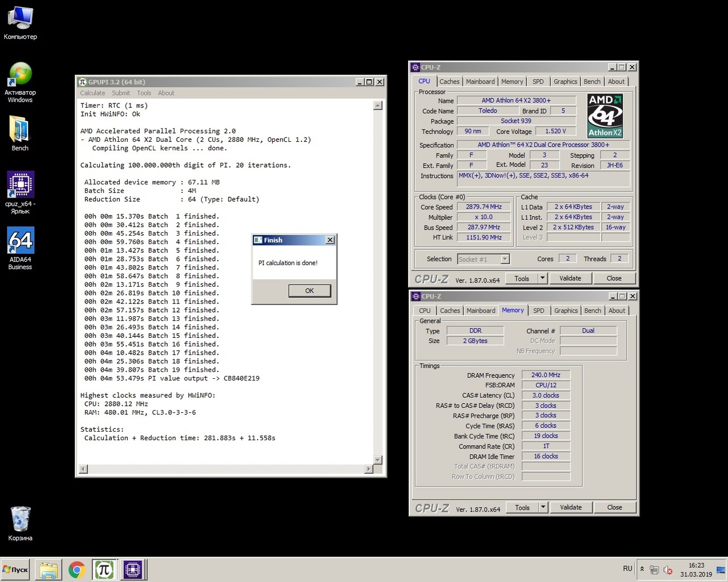Open the Корзина recycle bin
Screen dimensions: 728x582
click(x=20, y=524)
